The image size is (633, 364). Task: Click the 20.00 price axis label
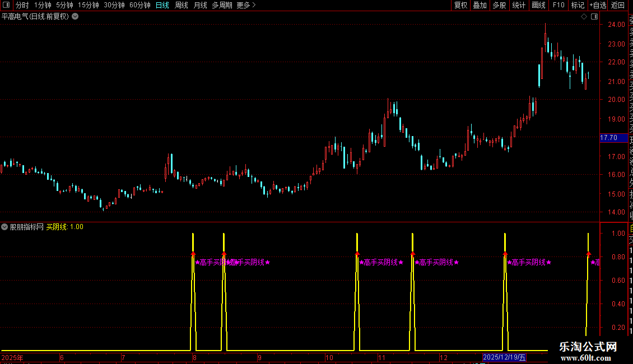click(x=616, y=99)
